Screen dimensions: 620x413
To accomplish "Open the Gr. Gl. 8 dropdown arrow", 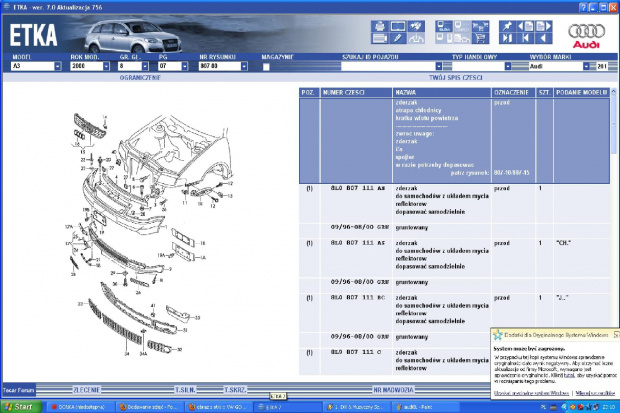I will pyautogui.click(x=145, y=66).
